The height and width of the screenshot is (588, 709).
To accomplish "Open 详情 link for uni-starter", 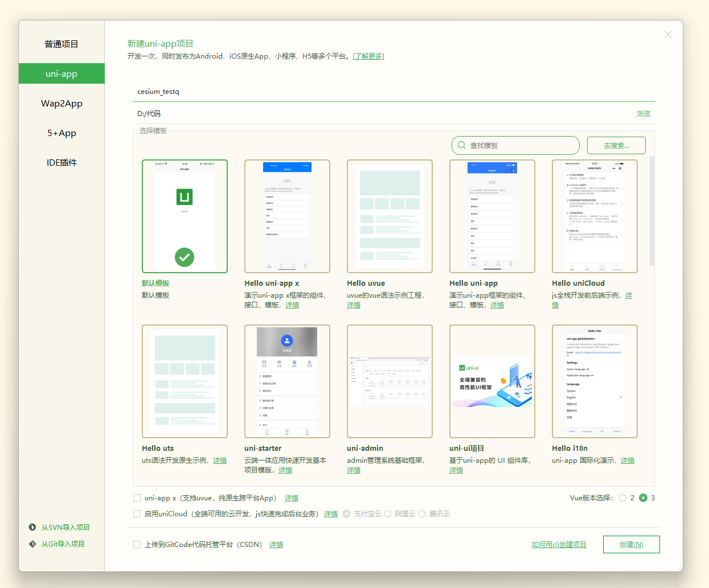I will click(285, 470).
